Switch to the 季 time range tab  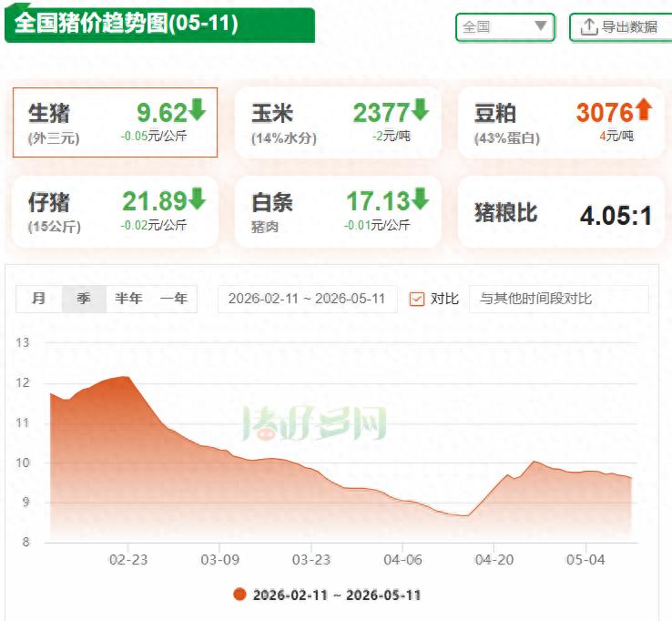84,299
